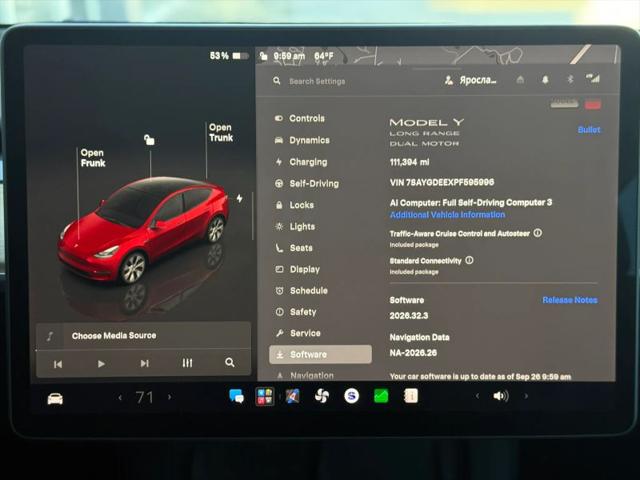
Task: Open the Charging settings menu
Action: [x=301, y=162]
